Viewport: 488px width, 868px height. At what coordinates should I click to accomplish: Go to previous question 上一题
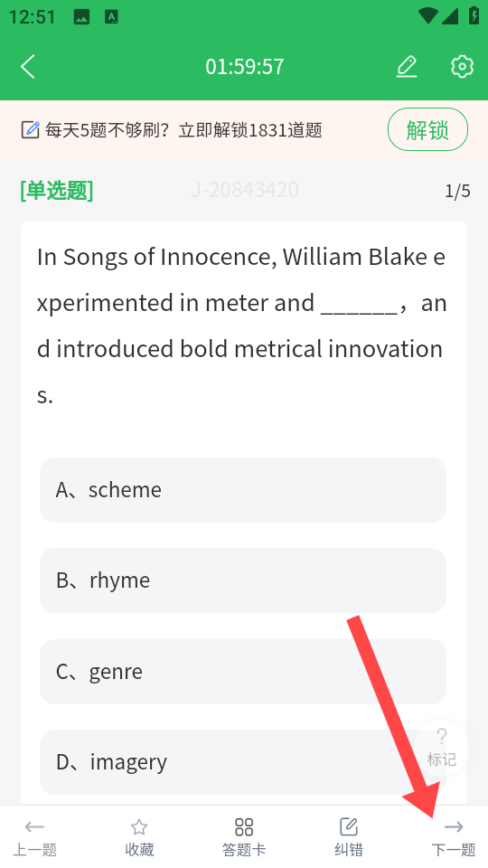coord(34,837)
